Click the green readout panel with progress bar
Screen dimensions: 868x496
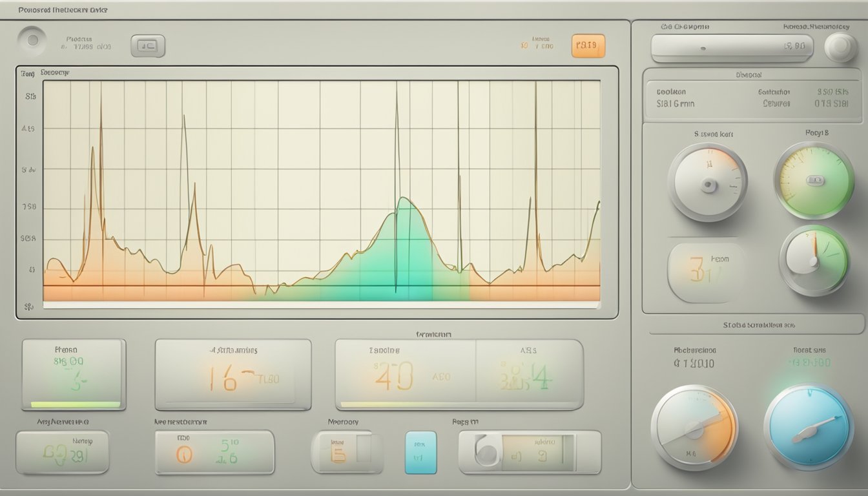point(74,375)
